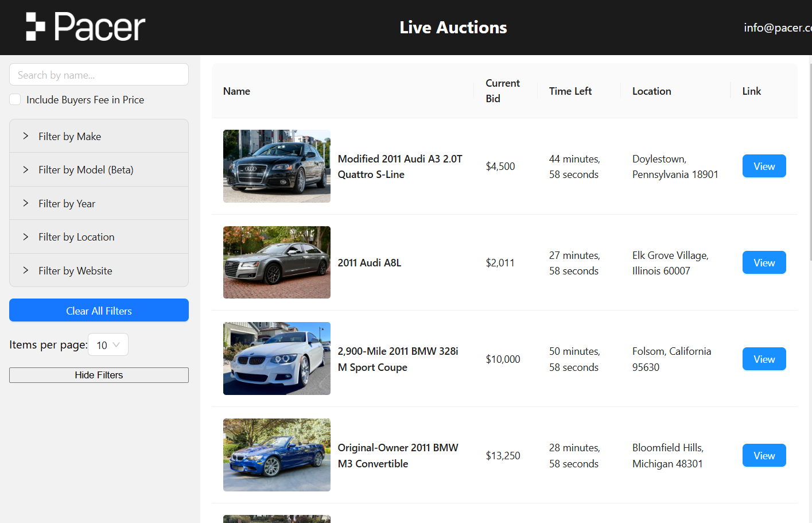
Task: Open the white BMW 328i thumbnail
Action: click(277, 359)
